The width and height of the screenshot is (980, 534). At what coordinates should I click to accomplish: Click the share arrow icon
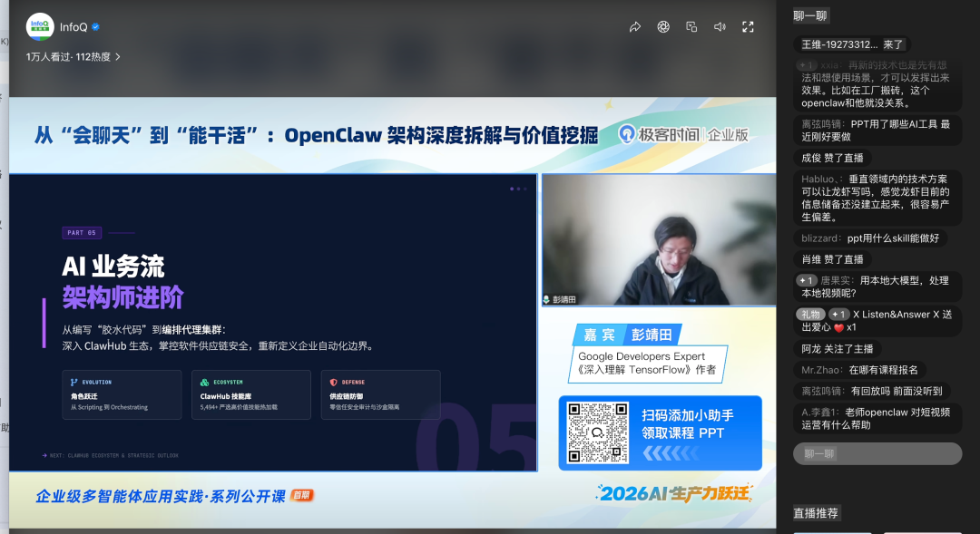635,27
